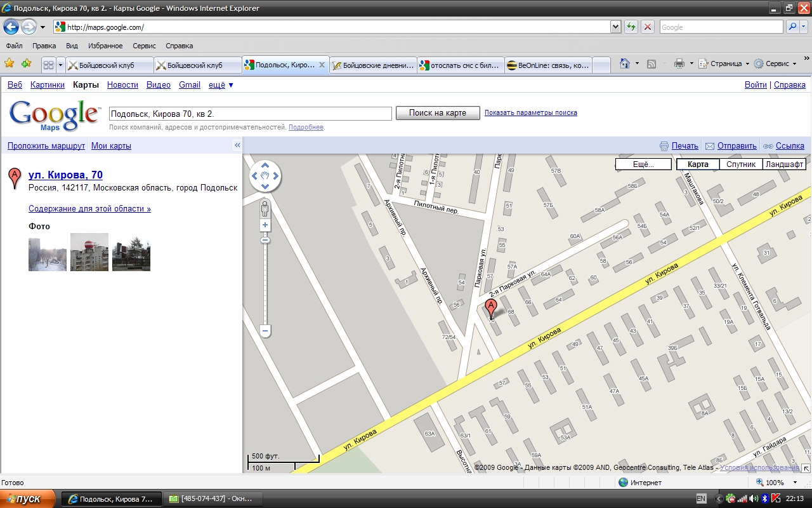
Task: Open the zoom level 100% dropdown
Action: click(x=796, y=483)
